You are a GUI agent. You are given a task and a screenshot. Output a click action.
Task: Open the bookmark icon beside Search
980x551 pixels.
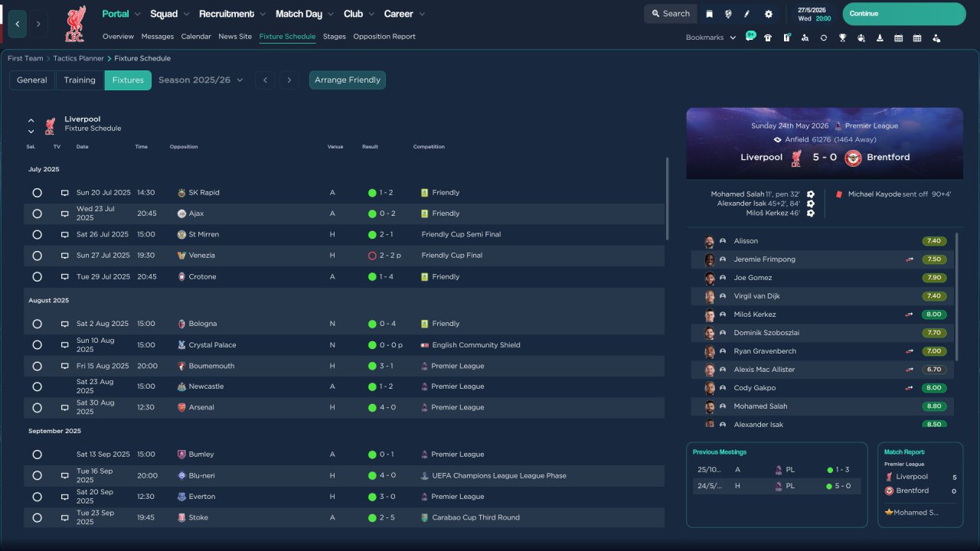(x=710, y=14)
